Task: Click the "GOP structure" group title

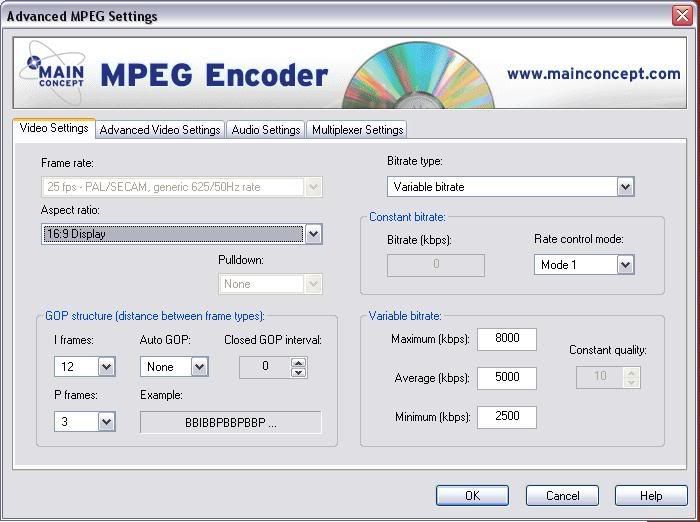Action: point(154,316)
